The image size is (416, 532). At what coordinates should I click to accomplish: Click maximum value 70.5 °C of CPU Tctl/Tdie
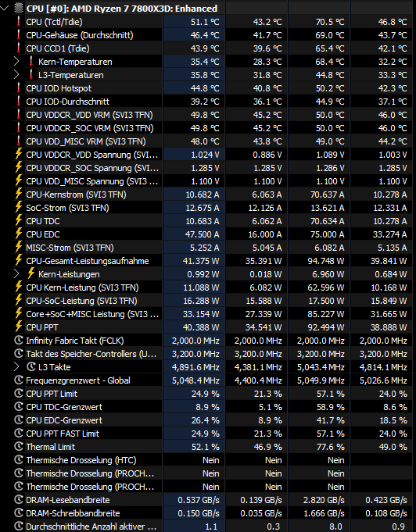tap(330, 22)
